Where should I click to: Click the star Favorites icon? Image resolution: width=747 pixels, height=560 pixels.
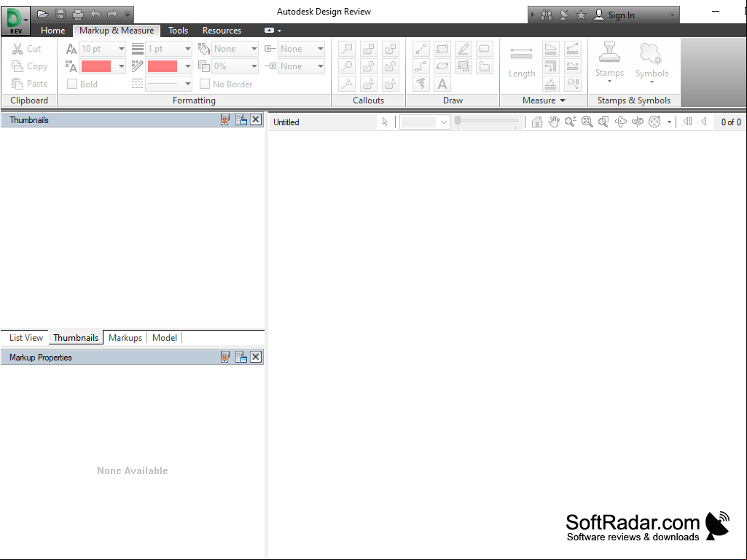point(581,15)
